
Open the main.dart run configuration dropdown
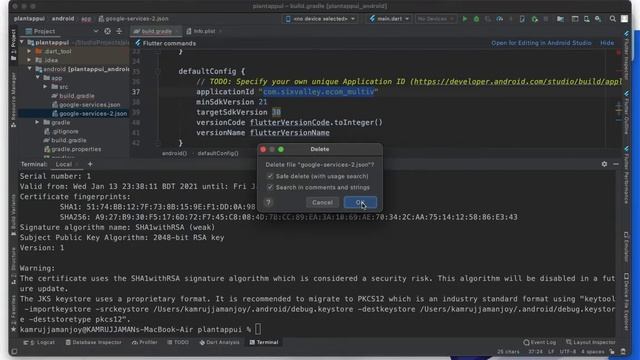pos(389,19)
